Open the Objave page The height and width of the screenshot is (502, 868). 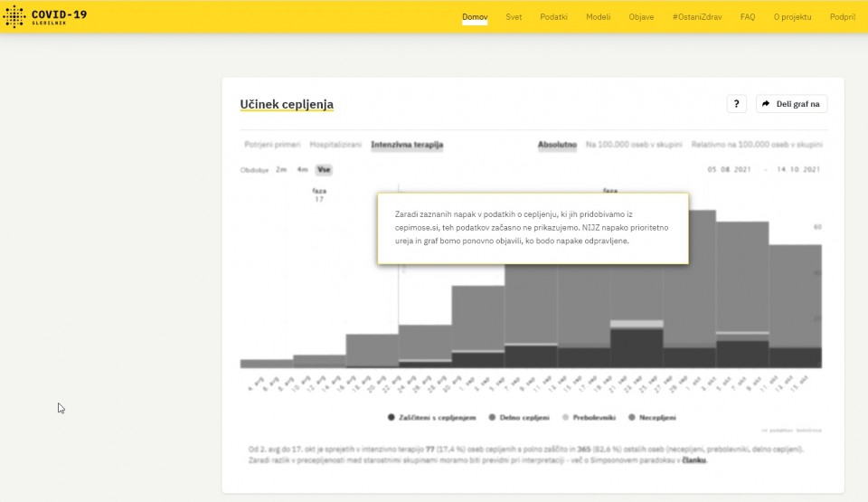click(641, 17)
